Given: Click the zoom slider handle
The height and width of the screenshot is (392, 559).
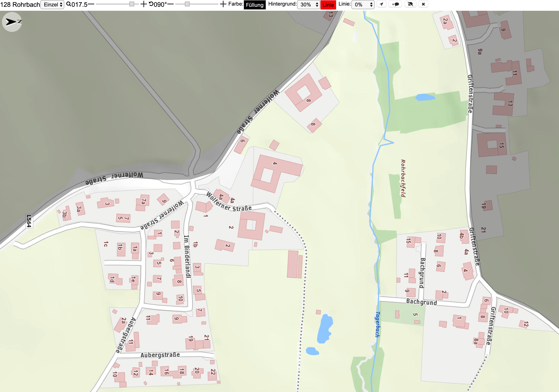Looking at the screenshot, I should tap(132, 4).
